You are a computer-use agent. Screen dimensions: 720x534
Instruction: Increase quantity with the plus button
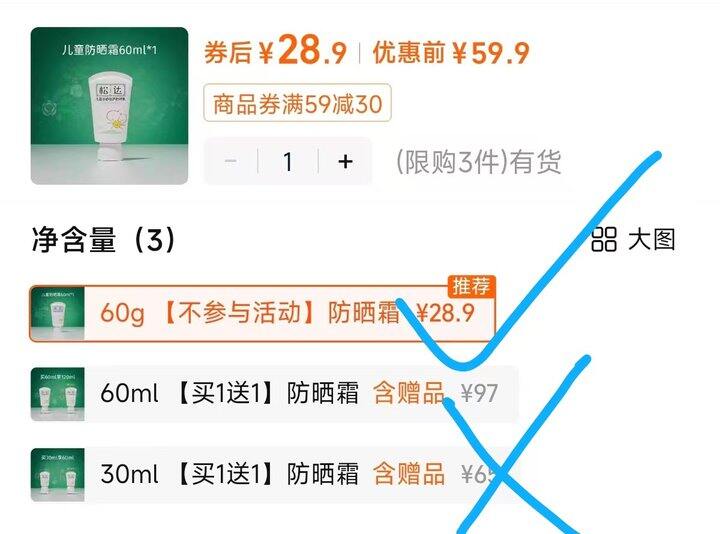pos(345,161)
